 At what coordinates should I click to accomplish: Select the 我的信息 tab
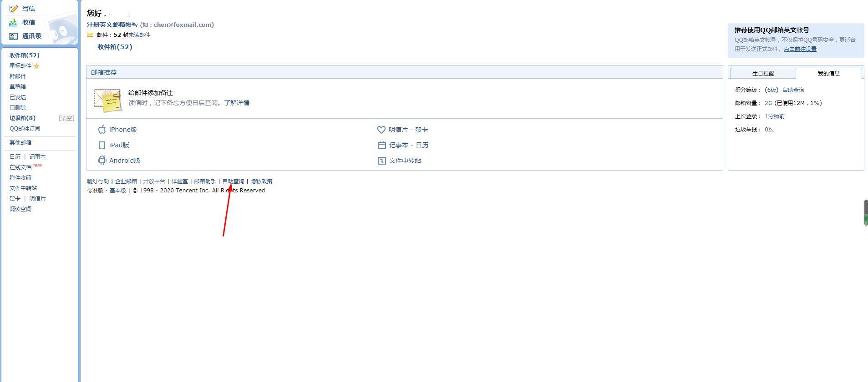828,73
